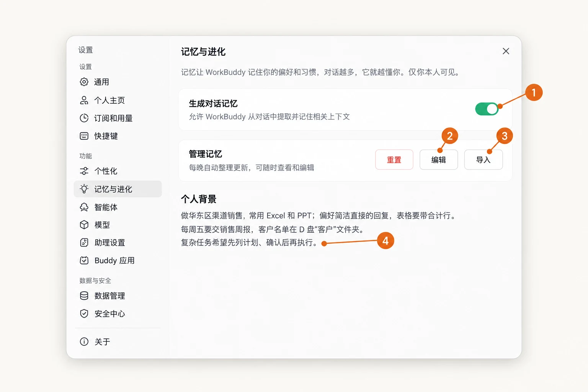This screenshot has height=392, width=588.
Task: Open the 关于 page
Action: tap(118, 341)
